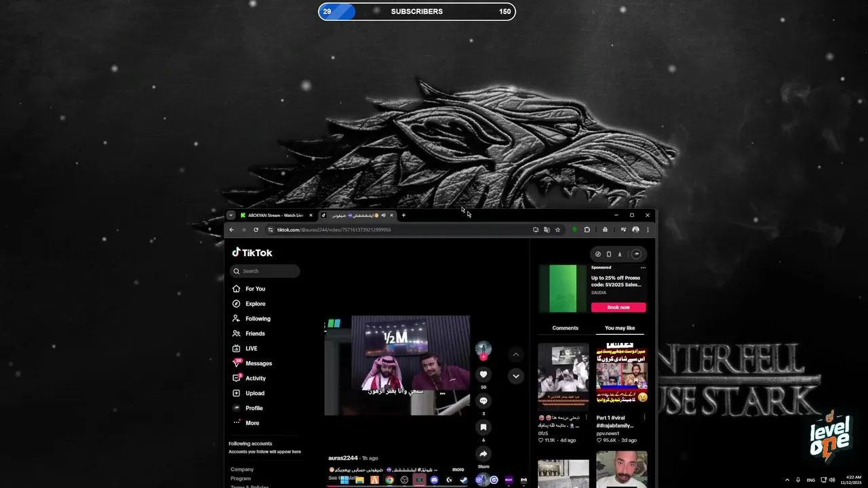Click the Book now ad button
This screenshot has width=868, height=488.
coord(618,308)
